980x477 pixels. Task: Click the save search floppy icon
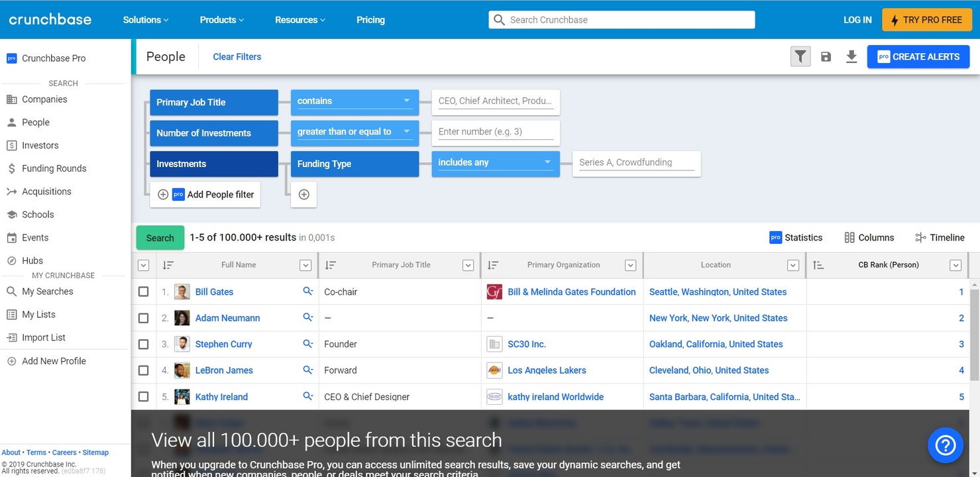[826, 57]
